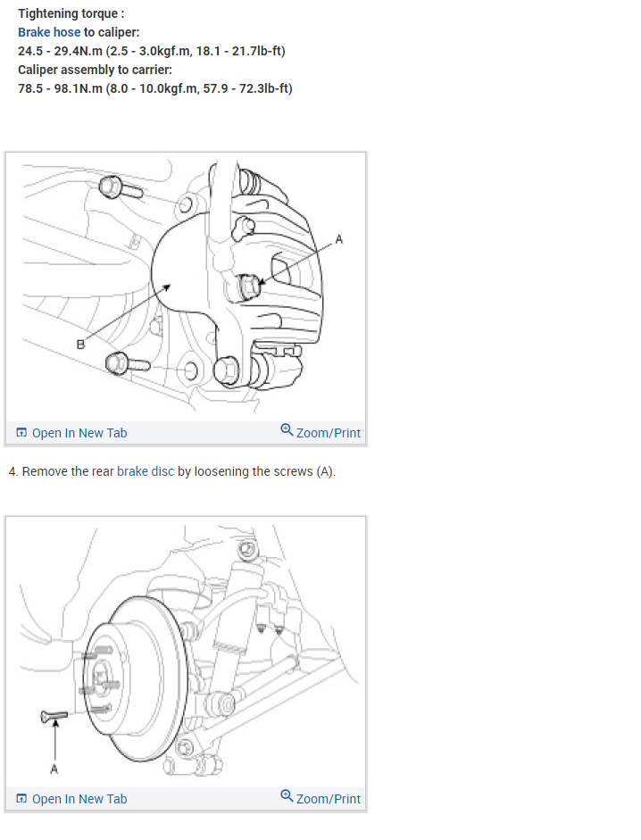Image resolution: width=641 pixels, height=840 pixels.
Task: Click the new-tab icon under the brake disc diagram
Action: coord(21,798)
